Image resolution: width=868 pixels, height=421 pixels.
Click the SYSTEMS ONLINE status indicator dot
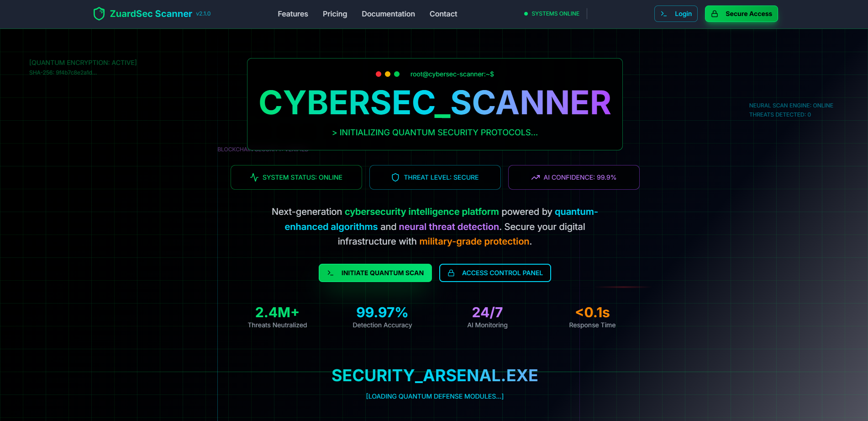[526, 14]
